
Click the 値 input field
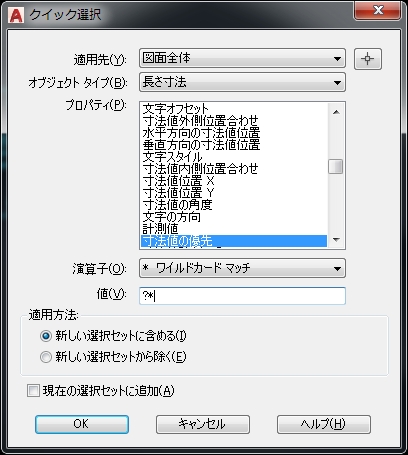(242, 296)
